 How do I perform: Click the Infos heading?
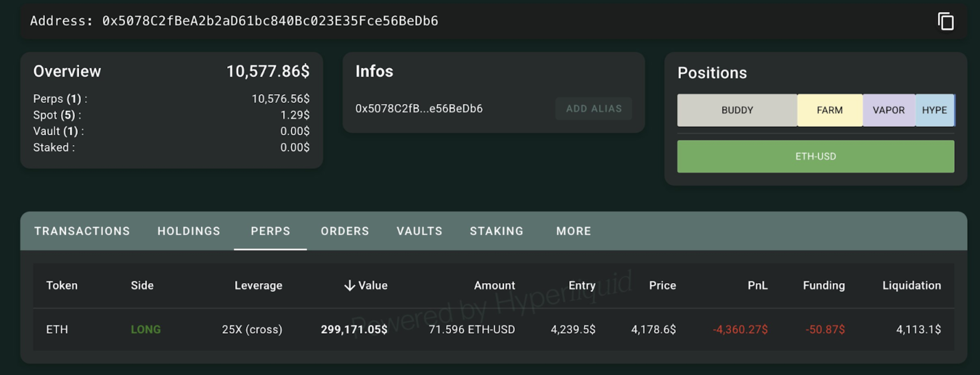(374, 71)
